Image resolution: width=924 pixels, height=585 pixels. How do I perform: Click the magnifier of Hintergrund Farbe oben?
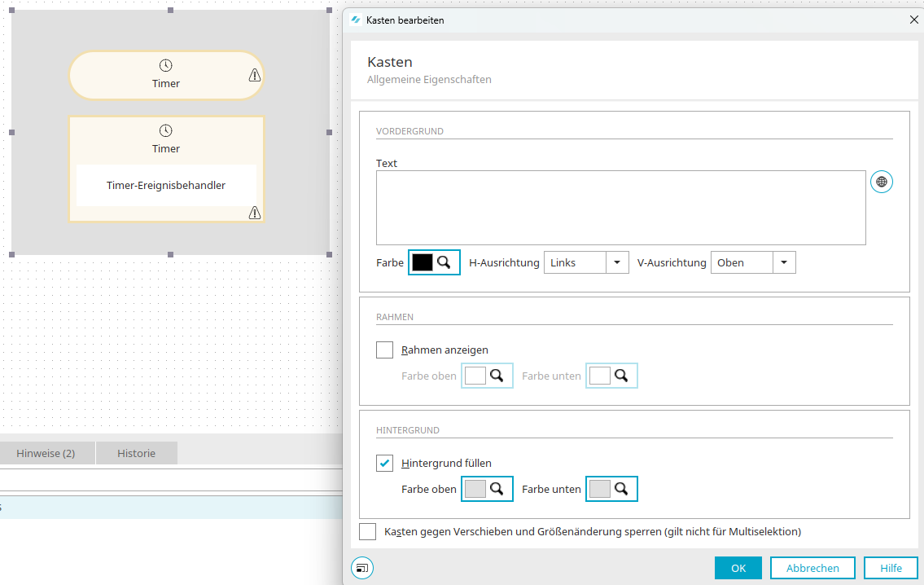pyautogui.click(x=497, y=489)
